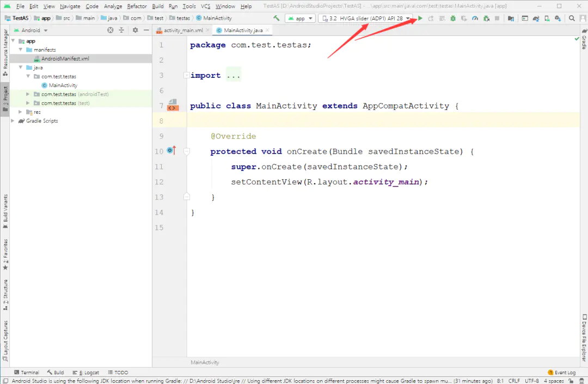This screenshot has width=588, height=384.
Task: Expand com.test.testas (androidTest) arrow
Action: pyautogui.click(x=28, y=94)
